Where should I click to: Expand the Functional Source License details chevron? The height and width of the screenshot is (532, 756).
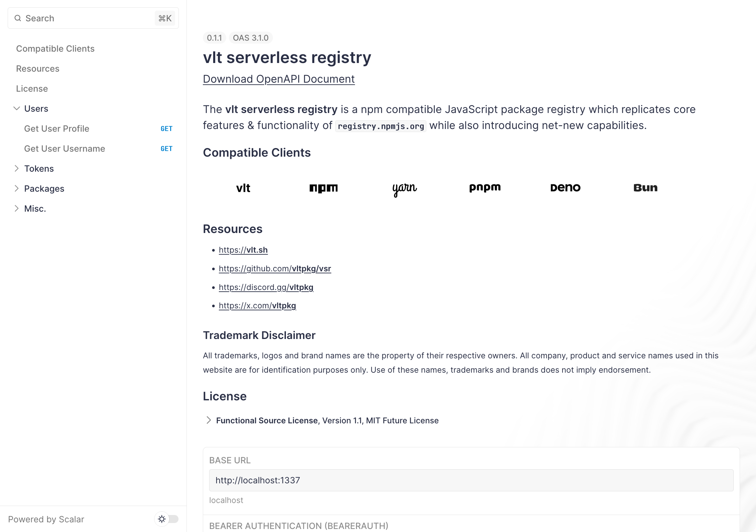[209, 420]
